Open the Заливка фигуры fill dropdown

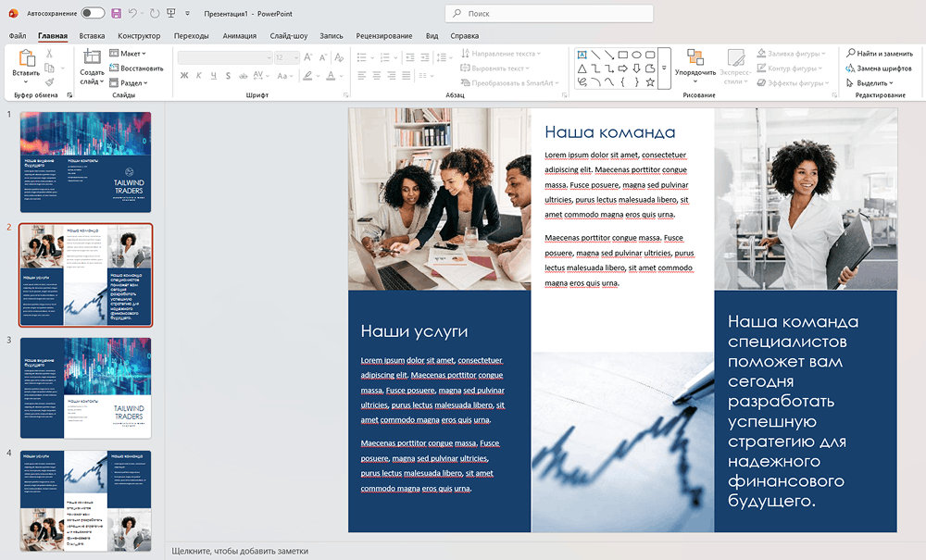click(x=792, y=54)
